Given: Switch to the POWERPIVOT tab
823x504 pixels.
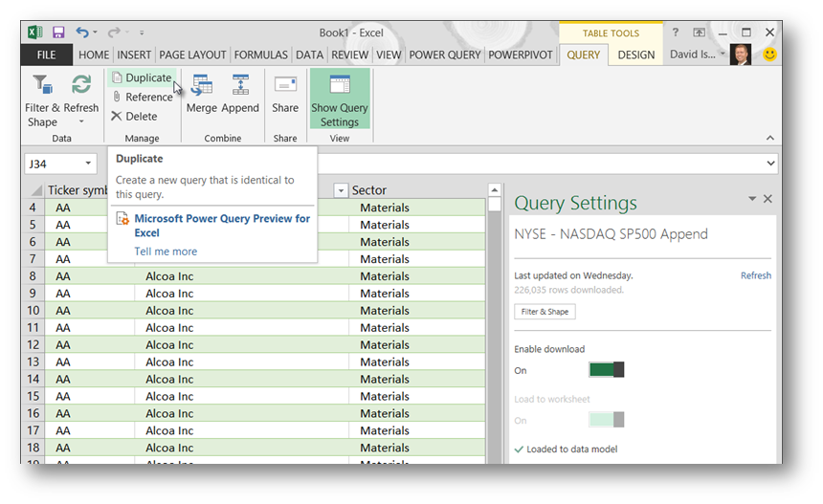Looking at the screenshot, I should pos(521,55).
